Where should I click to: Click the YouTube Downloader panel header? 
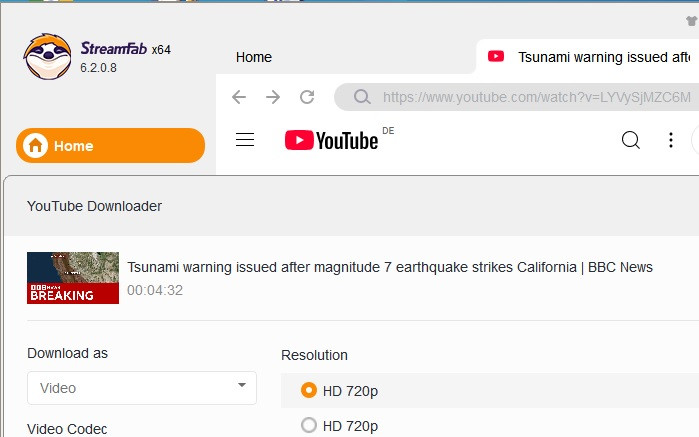(x=94, y=206)
